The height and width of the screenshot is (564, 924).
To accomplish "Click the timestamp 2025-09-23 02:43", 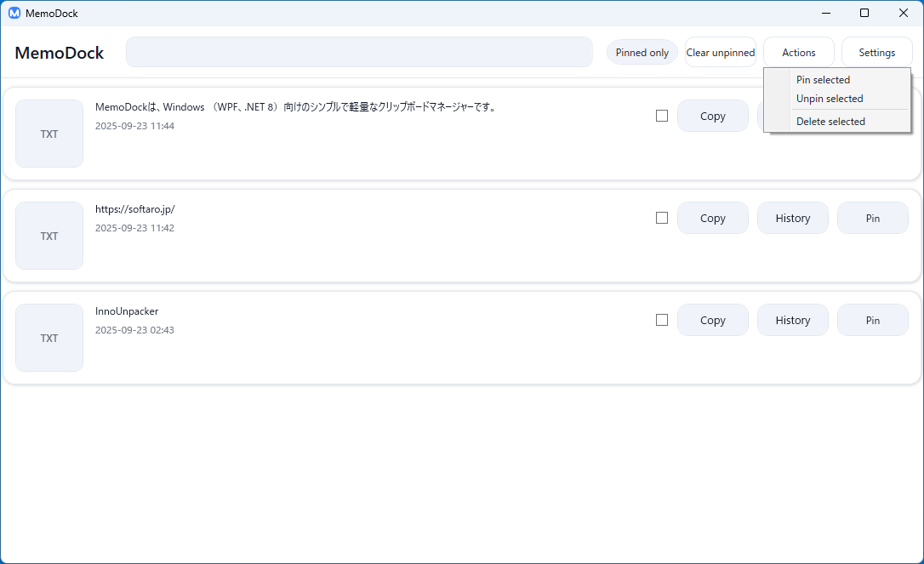I will click(135, 329).
